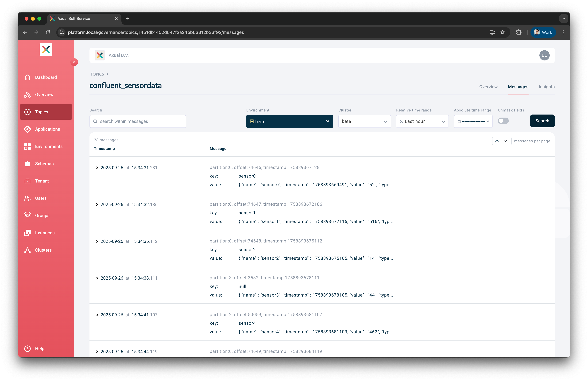Open the Dashboard home icon
Screen dimensions: 588x381
(x=27, y=77)
